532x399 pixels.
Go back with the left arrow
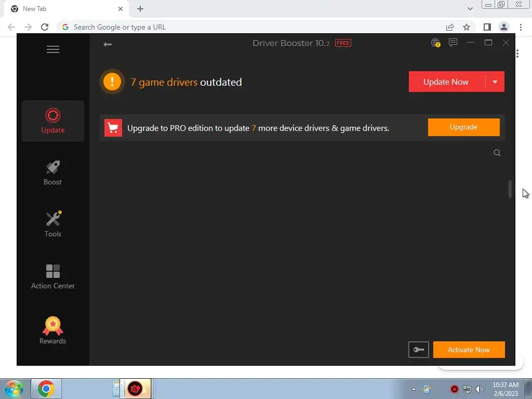(x=108, y=45)
